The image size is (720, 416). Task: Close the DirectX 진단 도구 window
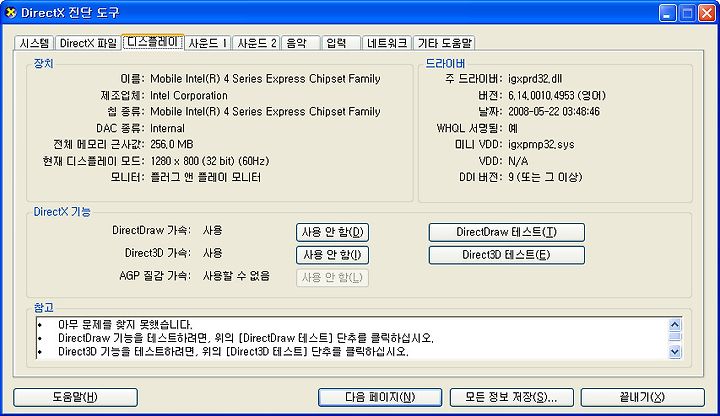click(707, 13)
